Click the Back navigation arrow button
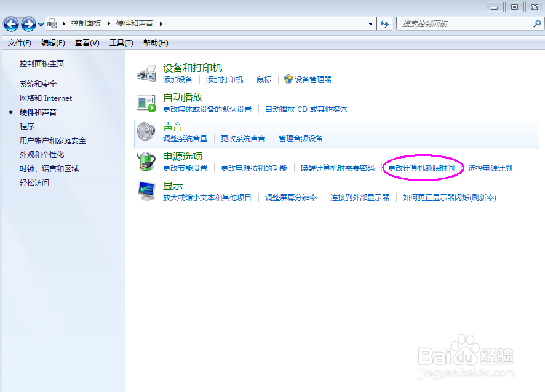The width and height of the screenshot is (545, 392). point(11,24)
